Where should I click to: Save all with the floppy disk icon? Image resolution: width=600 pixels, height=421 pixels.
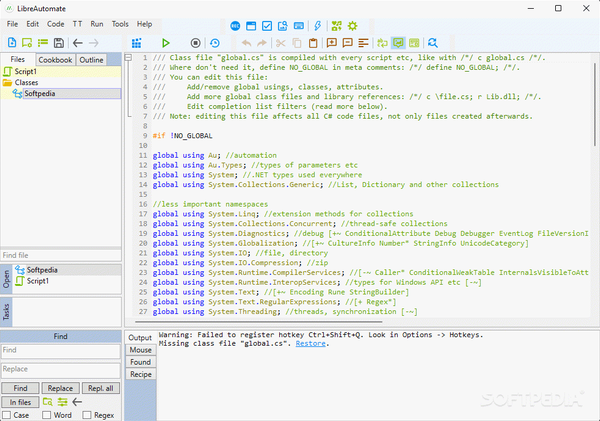point(59,42)
